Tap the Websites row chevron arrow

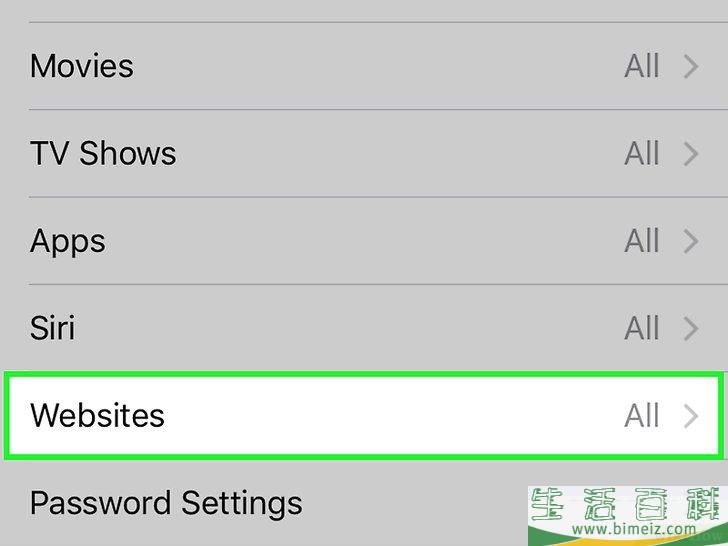point(691,416)
